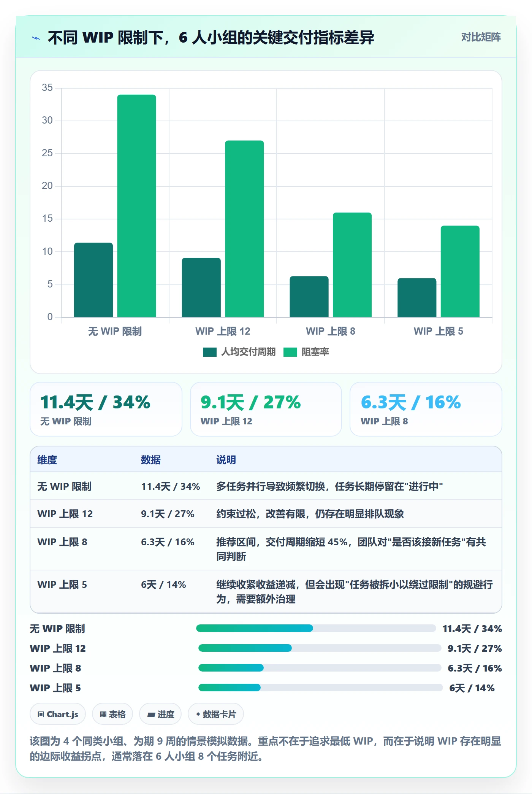
Task: Click the 说明 column header
Action: point(226,460)
